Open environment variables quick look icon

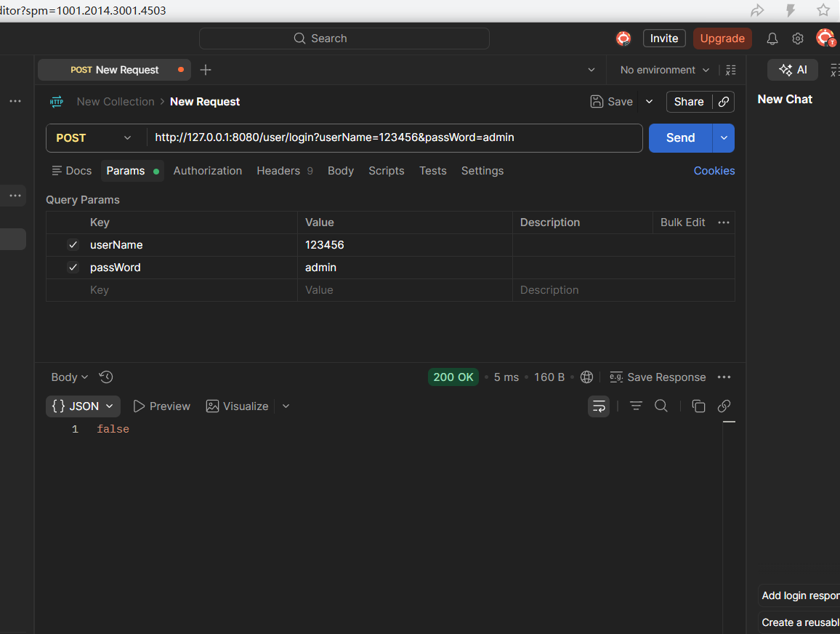coord(731,71)
